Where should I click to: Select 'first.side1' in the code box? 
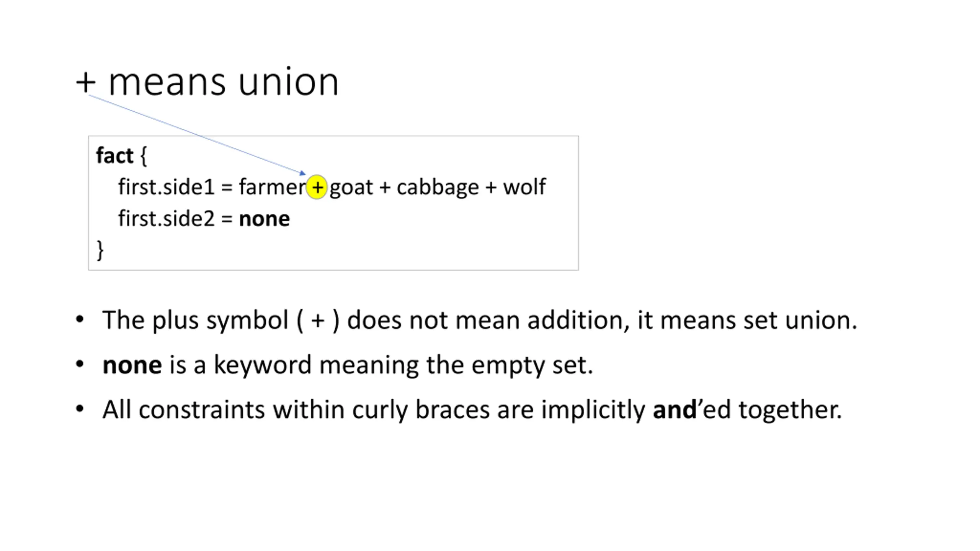pos(166,187)
